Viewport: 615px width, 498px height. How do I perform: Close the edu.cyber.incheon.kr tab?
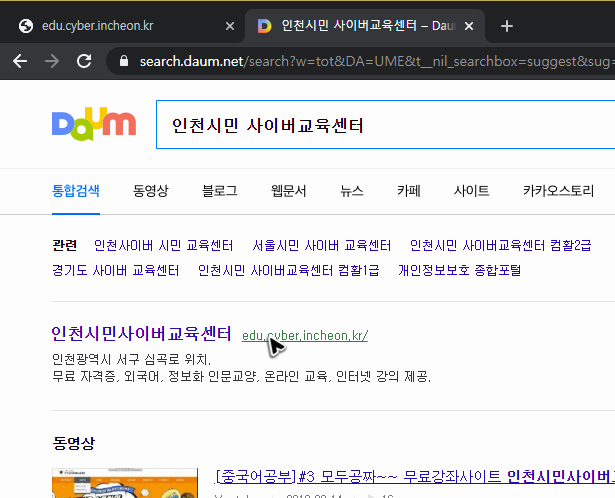pos(230,26)
